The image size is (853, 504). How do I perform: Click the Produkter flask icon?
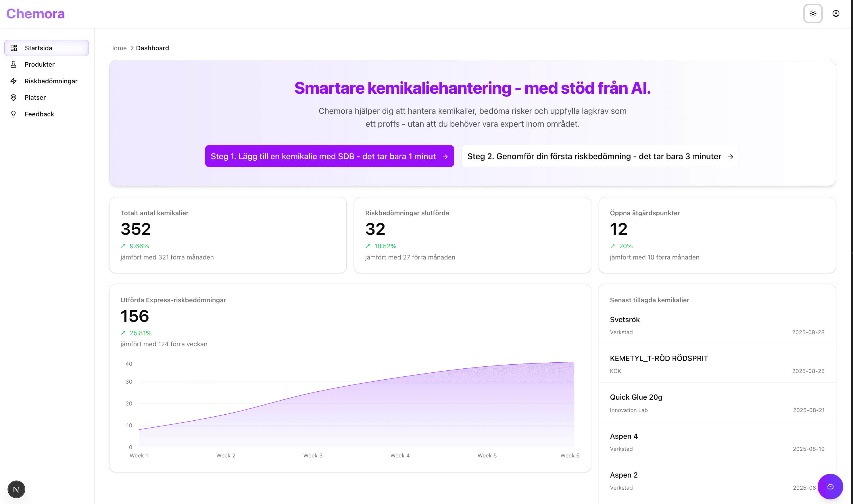[14, 65]
